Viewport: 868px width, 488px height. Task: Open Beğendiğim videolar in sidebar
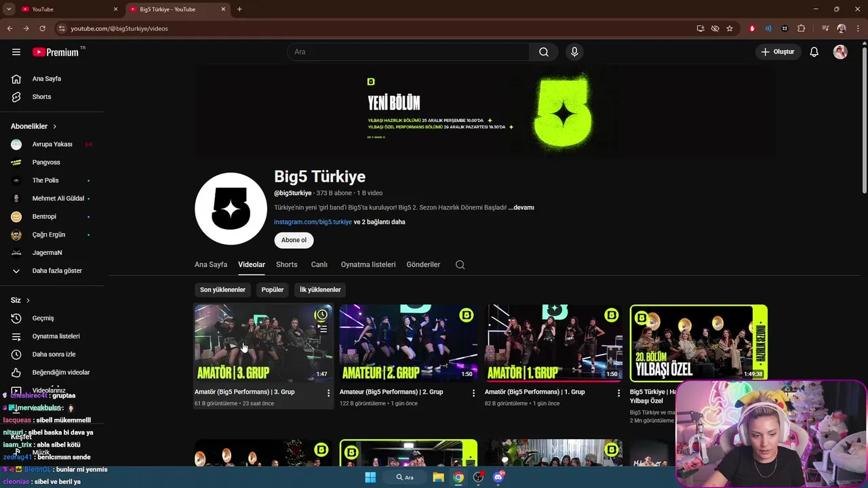(x=60, y=372)
